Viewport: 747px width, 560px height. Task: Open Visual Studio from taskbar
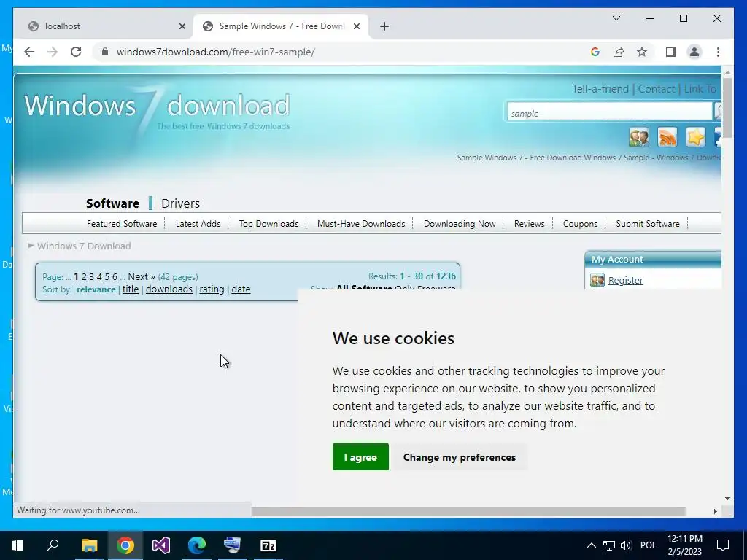click(x=161, y=545)
